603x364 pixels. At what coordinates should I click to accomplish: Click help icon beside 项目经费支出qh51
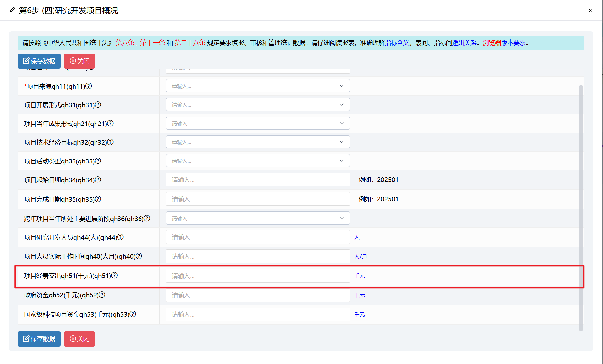click(x=114, y=275)
